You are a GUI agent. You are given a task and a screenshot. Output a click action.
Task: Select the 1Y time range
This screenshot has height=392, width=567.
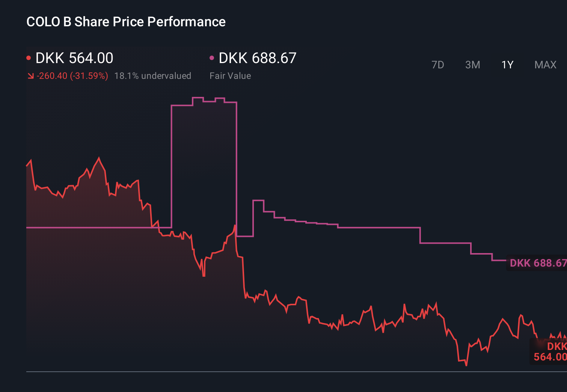pyautogui.click(x=507, y=65)
